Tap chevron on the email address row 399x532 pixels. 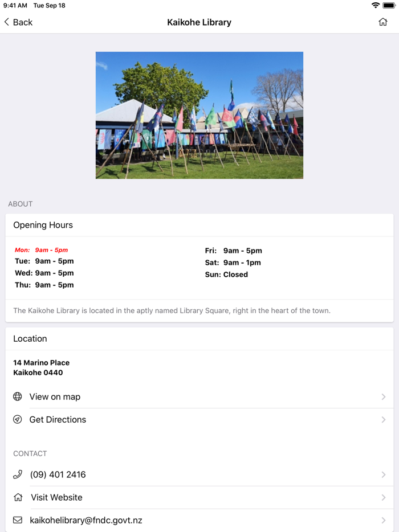point(384,520)
